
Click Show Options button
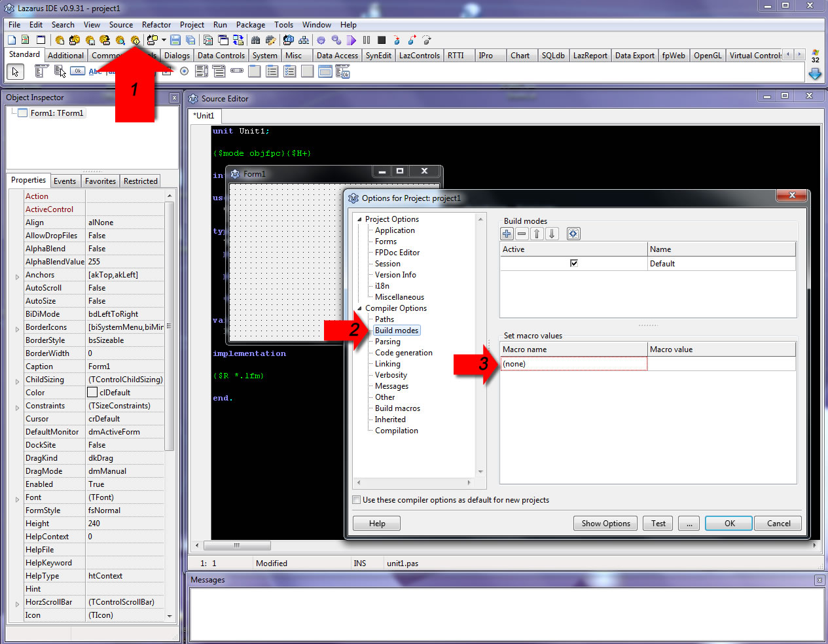[x=605, y=524]
